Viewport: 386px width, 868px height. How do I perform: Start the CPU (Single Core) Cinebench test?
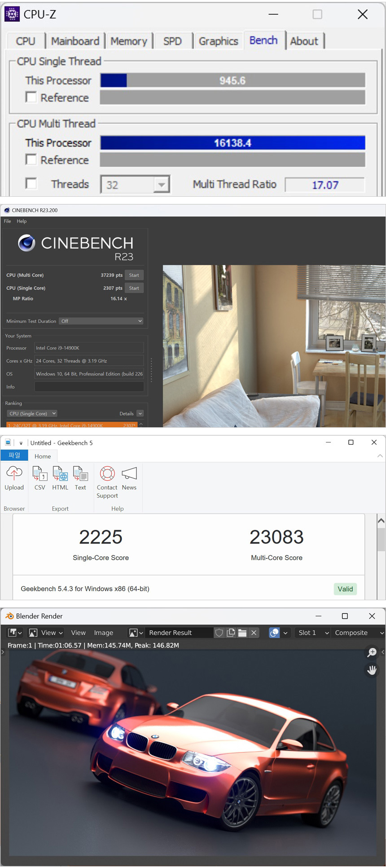point(134,288)
